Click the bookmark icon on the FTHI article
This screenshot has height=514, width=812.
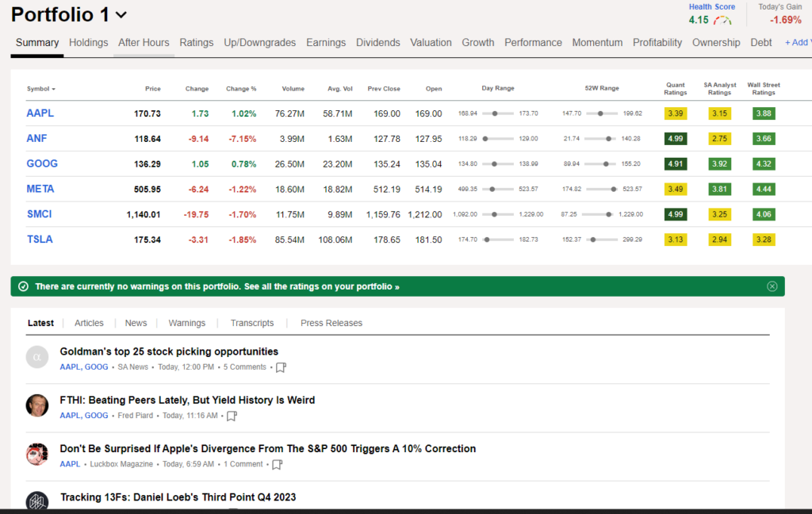tap(232, 416)
